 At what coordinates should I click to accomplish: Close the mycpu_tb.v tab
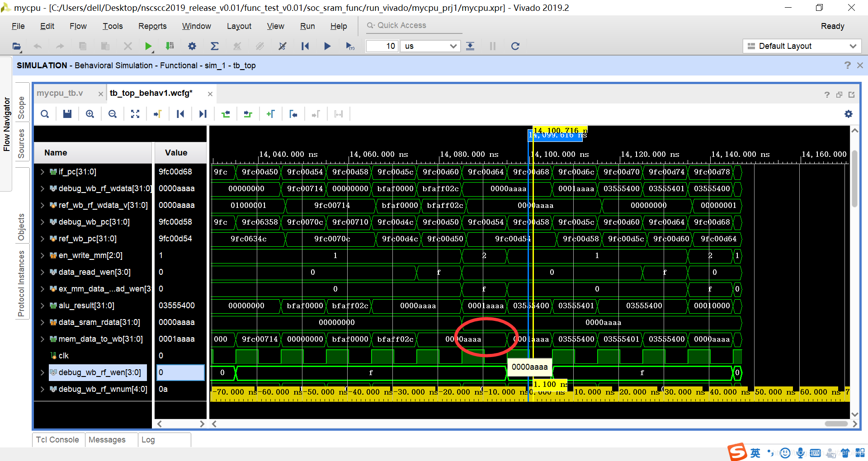(100, 94)
